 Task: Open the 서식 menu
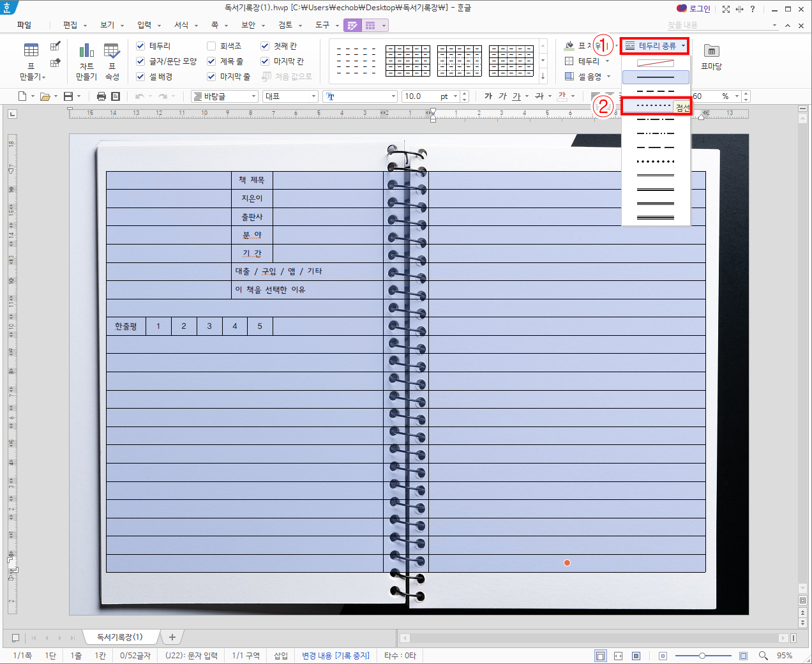[x=181, y=25]
